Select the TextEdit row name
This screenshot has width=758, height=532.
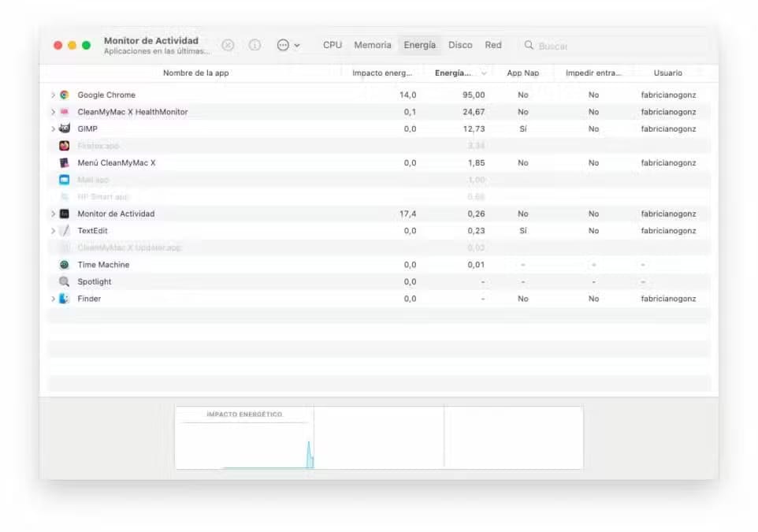pyautogui.click(x=92, y=231)
